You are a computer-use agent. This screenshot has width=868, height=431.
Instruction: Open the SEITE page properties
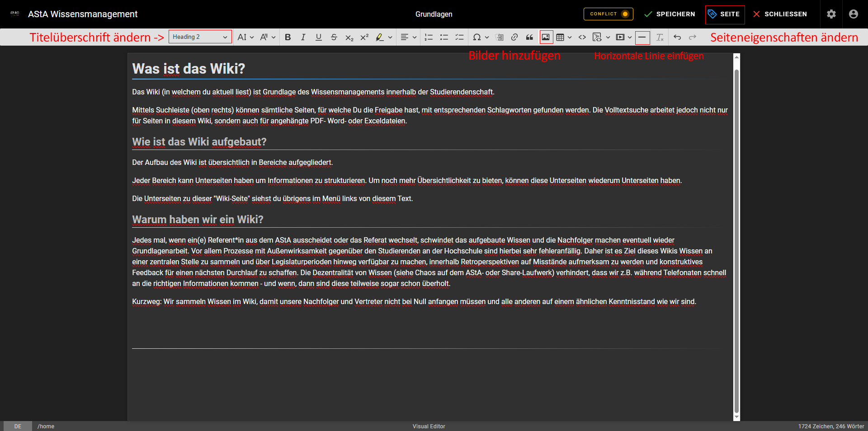pyautogui.click(x=724, y=14)
